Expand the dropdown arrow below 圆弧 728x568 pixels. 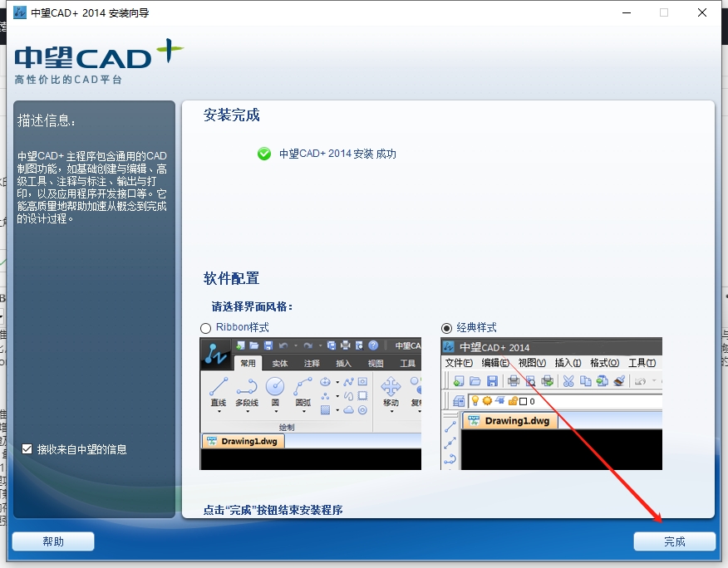coord(303,412)
